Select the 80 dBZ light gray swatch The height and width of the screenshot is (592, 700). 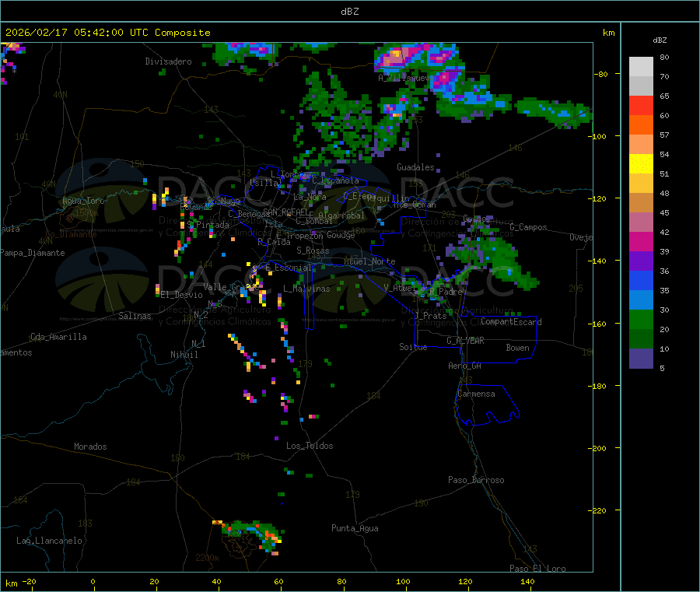pyautogui.click(x=641, y=67)
